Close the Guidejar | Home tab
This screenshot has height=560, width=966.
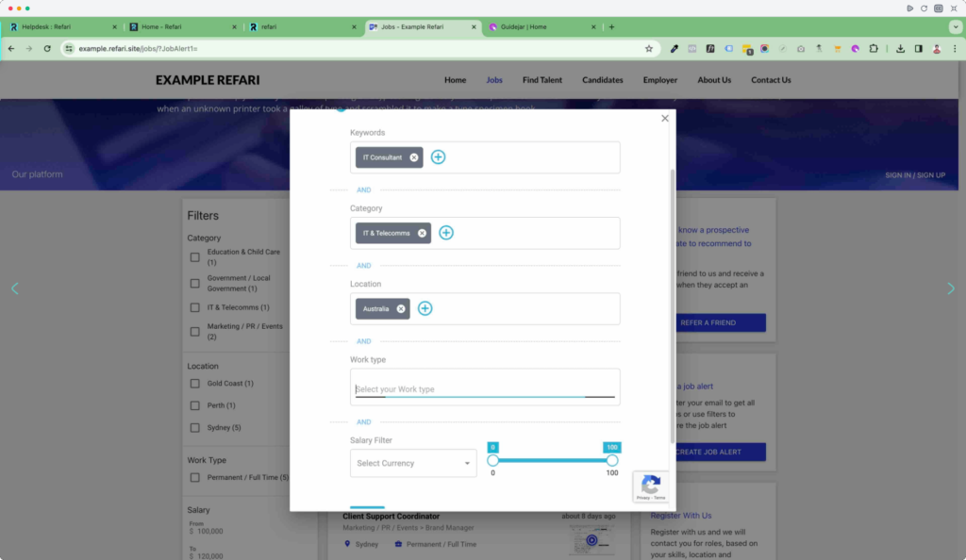pyautogui.click(x=593, y=27)
